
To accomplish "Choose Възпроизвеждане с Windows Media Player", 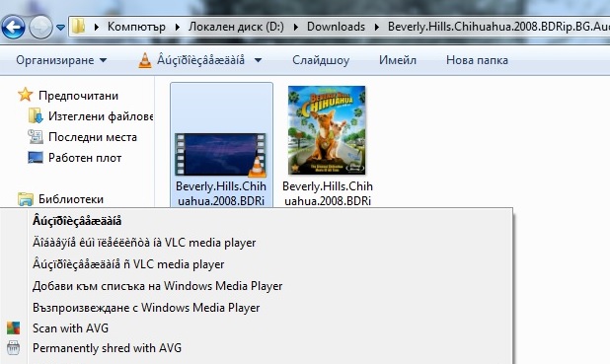I will pyautogui.click(x=146, y=308).
